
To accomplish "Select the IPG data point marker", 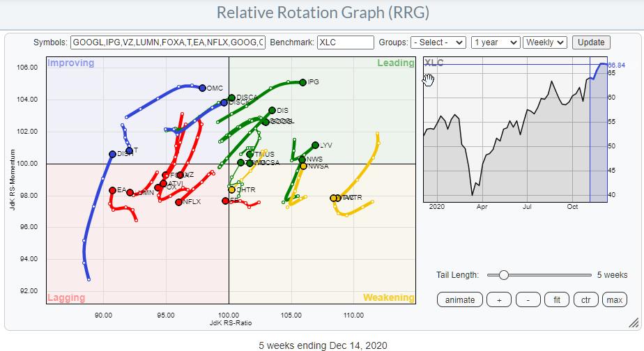I will coord(302,82).
